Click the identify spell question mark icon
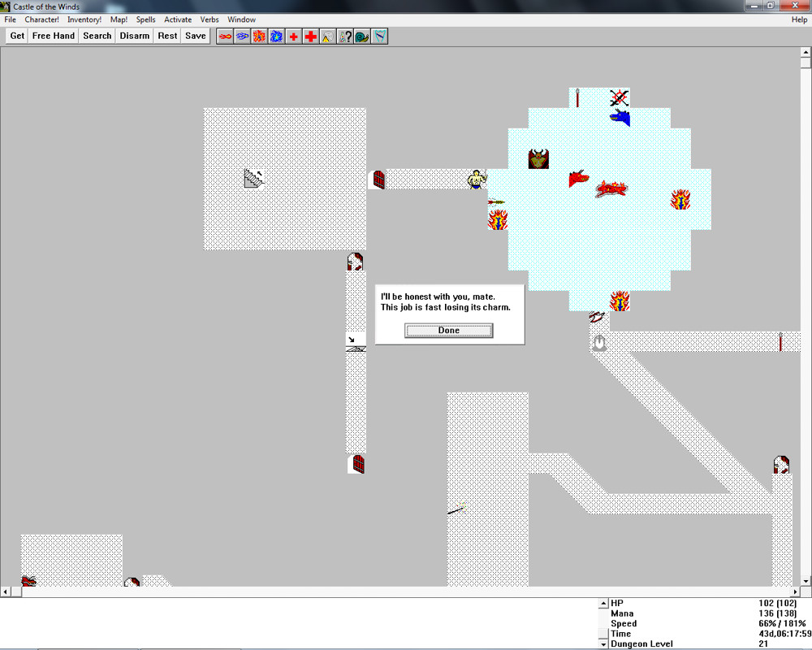This screenshot has width=812, height=650. pos(345,37)
